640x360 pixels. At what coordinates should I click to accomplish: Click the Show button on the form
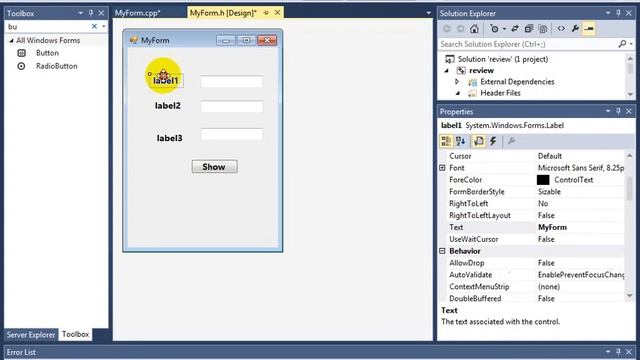[x=214, y=167]
